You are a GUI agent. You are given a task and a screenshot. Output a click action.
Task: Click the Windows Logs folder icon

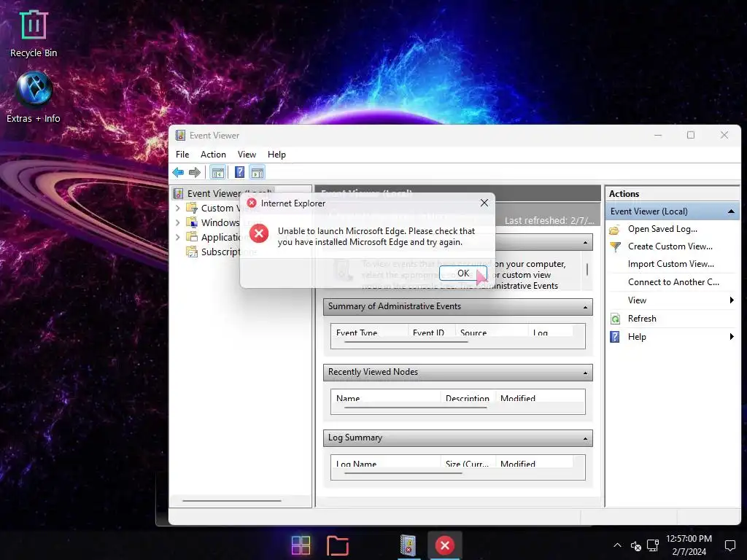tap(192, 222)
